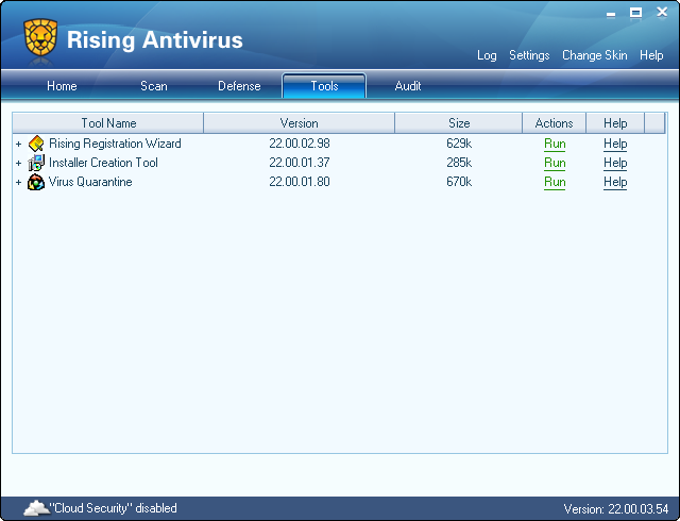Viewport: 680px width, 521px height.
Task: Sort by the Version column header
Action: coord(299,123)
